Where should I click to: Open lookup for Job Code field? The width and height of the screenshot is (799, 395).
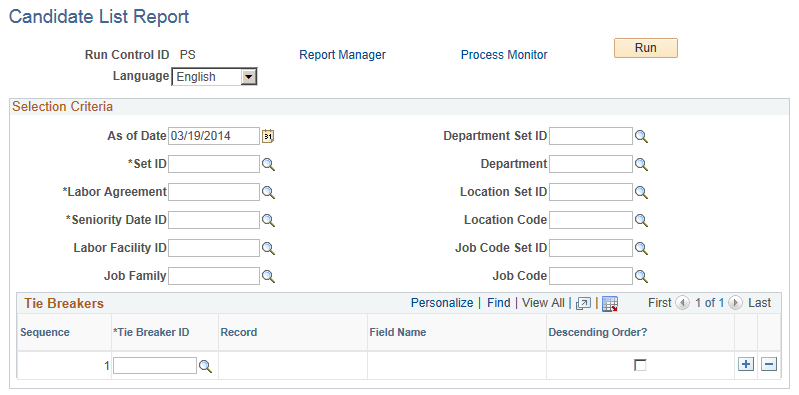point(641,276)
